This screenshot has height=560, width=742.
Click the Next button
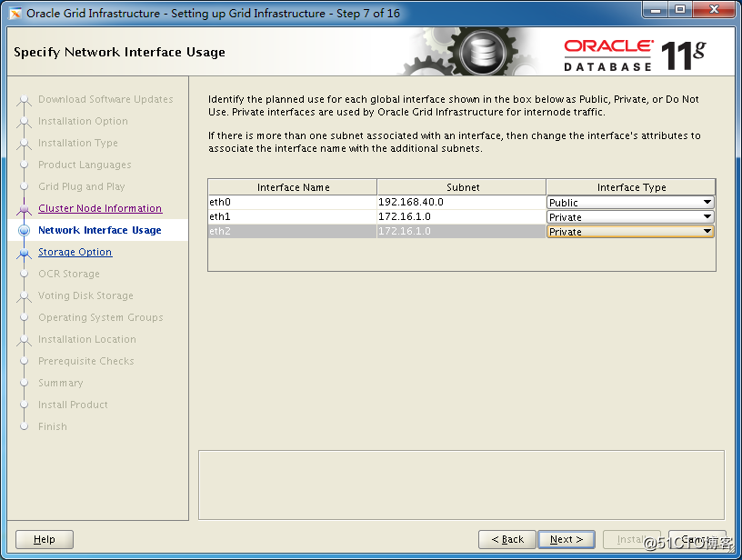click(566, 539)
